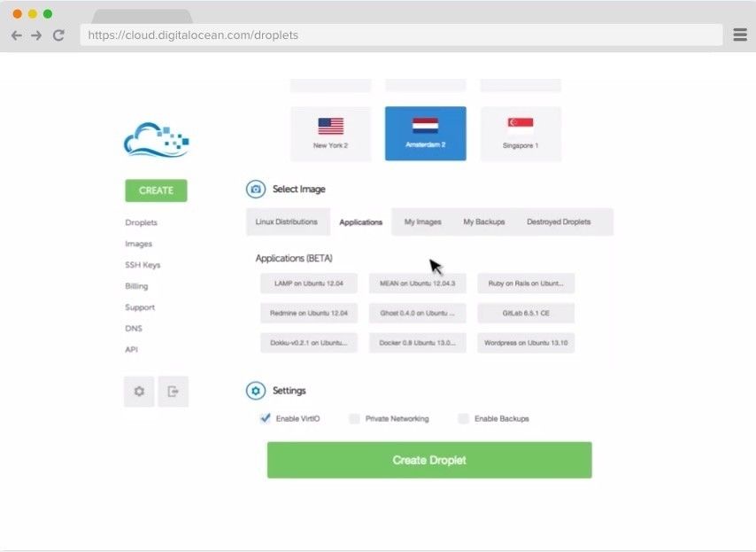Viewport: 756px width, 552px height.
Task: Reload the page with refresh icon
Action: [58, 35]
